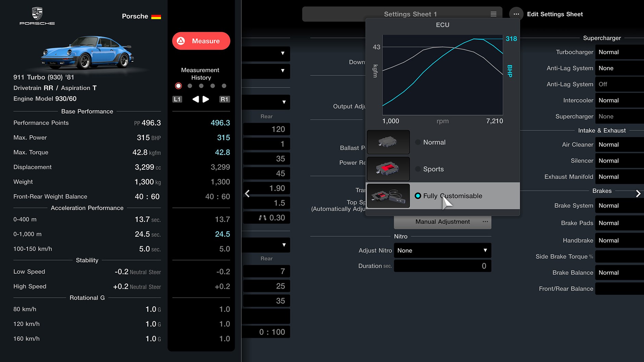
Task: Click the Nitro Duration input field
Action: (x=442, y=266)
